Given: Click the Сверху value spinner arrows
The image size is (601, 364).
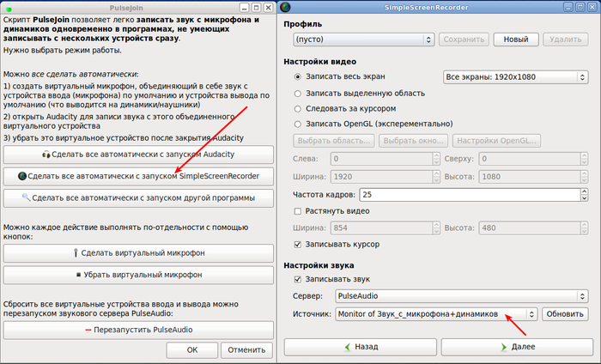Looking at the screenshot, I should coord(584,159).
